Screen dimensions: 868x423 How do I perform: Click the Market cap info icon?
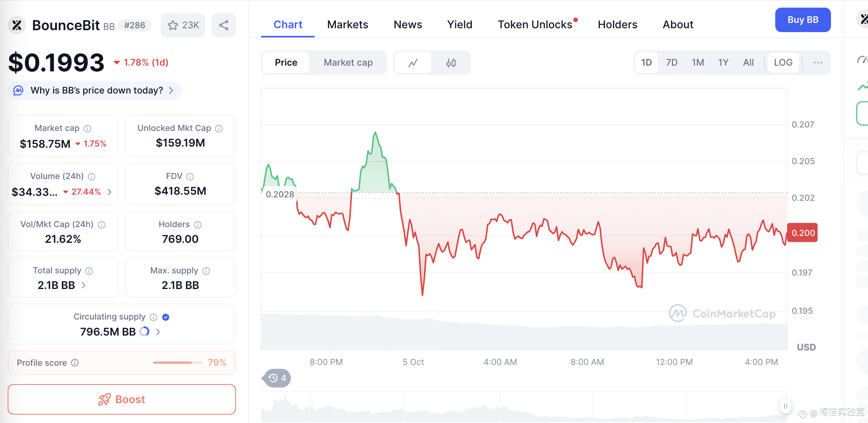pos(87,129)
